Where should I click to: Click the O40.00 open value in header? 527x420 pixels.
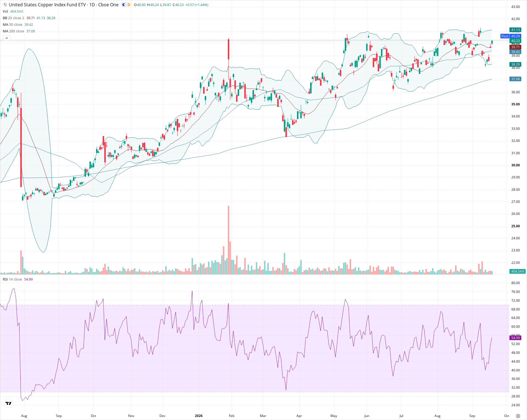coord(140,5)
